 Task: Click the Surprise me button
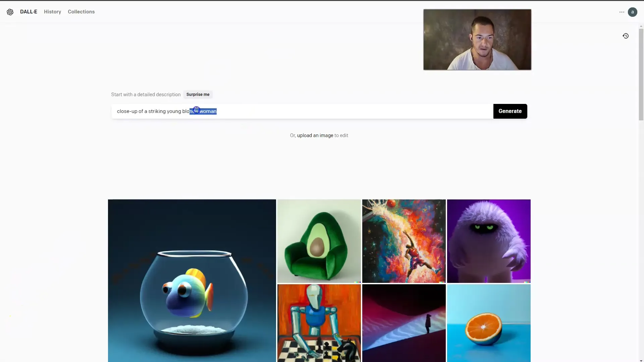point(198,95)
